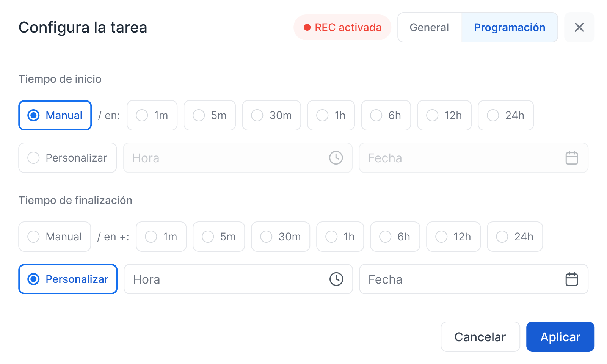Select 5m end time option

(219, 237)
